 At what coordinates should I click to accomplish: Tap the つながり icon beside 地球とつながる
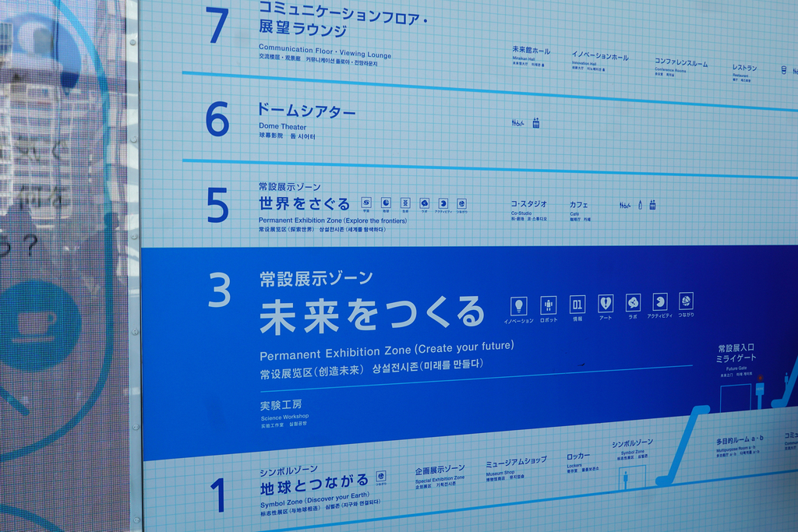[x=380, y=476]
